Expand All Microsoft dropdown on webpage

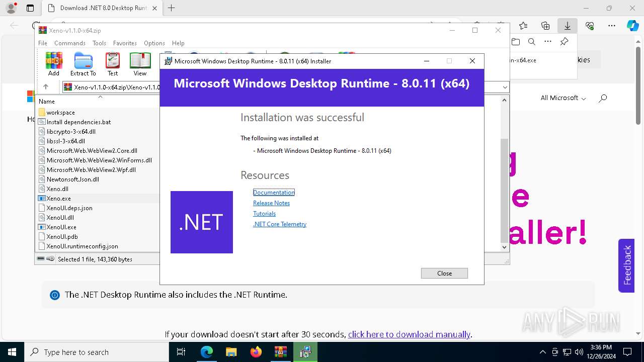click(563, 98)
